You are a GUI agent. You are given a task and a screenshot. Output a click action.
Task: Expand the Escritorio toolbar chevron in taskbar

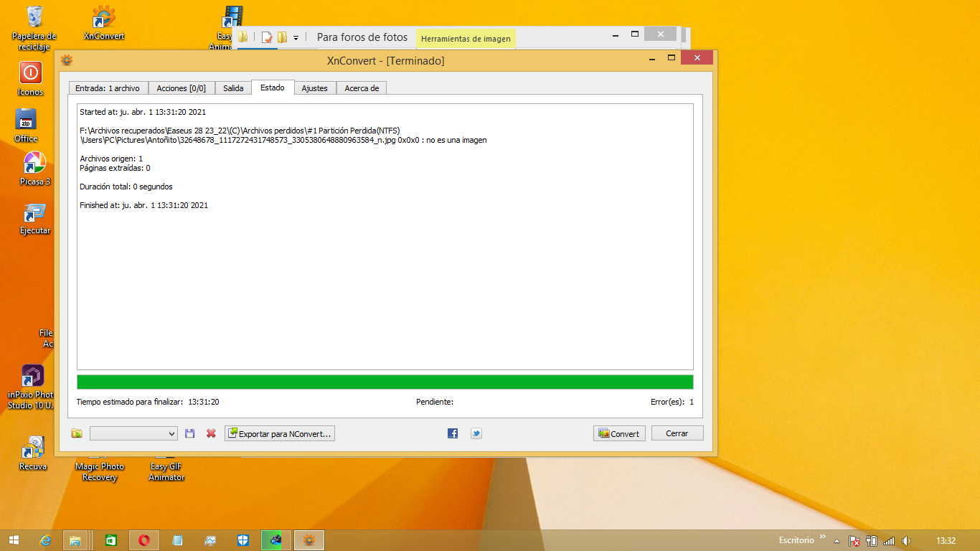[x=822, y=537]
